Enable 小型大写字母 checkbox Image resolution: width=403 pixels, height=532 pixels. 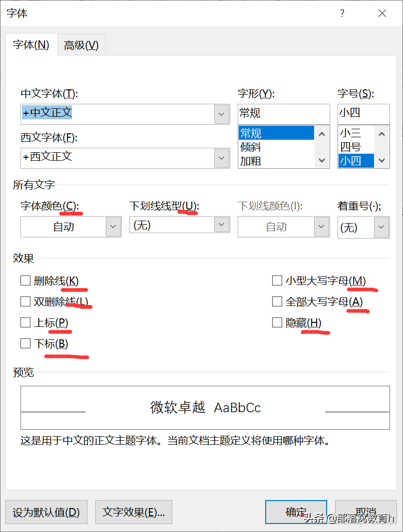(277, 280)
